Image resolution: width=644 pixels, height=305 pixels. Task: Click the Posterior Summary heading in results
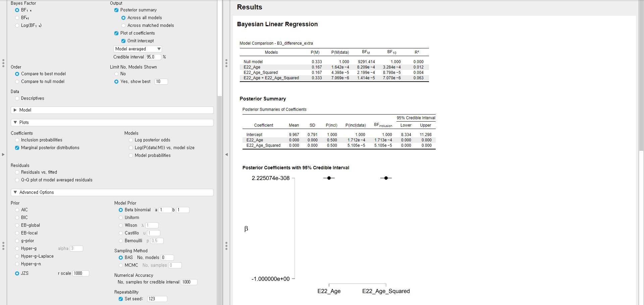point(263,99)
